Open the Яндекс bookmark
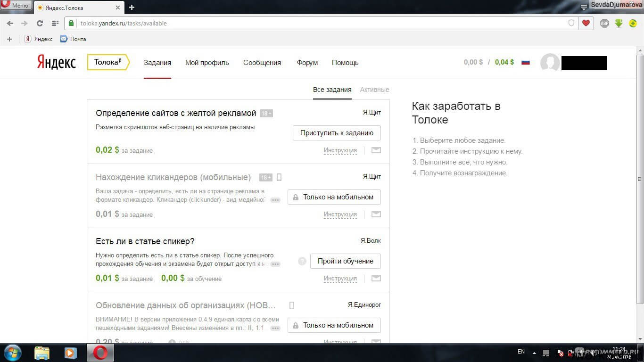The width and height of the screenshot is (644, 362). click(39, 39)
